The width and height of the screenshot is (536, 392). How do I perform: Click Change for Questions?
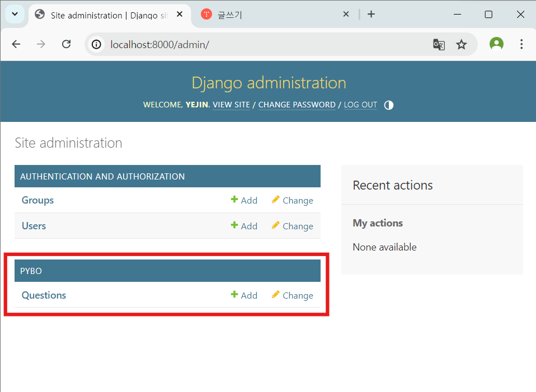point(293,295)
